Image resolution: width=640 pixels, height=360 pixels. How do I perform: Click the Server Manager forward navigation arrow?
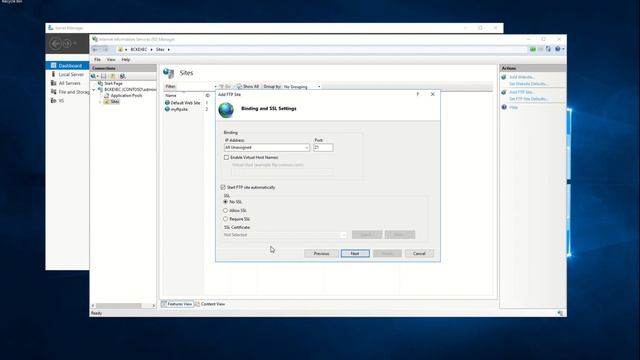pyautogui.click(x=67, y=43)
